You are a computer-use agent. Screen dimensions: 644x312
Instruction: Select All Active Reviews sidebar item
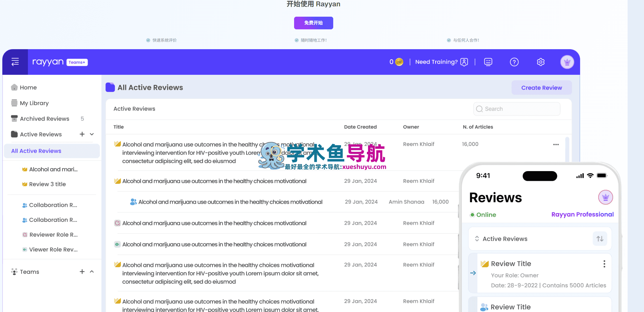[52, 151]
